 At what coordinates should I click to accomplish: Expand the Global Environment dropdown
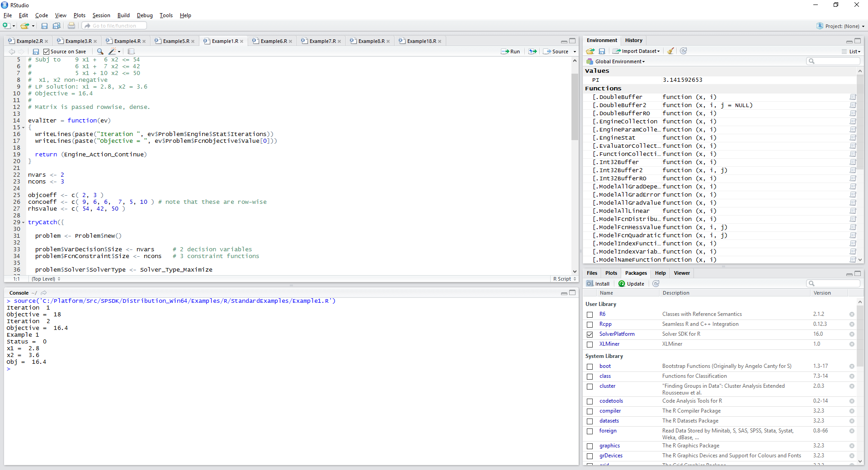tap(619, 61)
